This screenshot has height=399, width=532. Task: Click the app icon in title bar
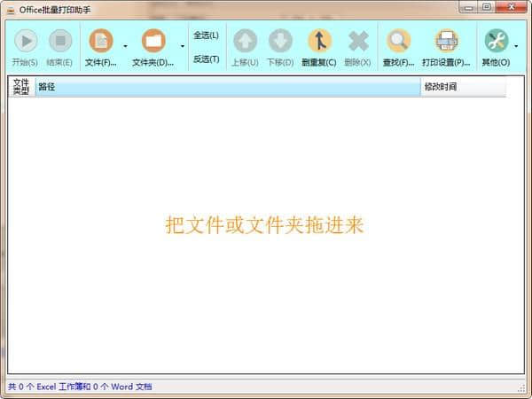tap(11, 10)
